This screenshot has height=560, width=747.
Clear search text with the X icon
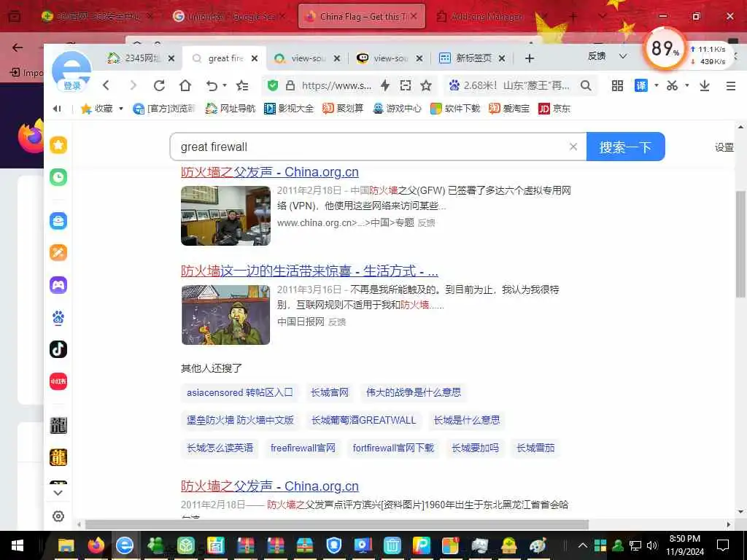(x=573, y=147)
